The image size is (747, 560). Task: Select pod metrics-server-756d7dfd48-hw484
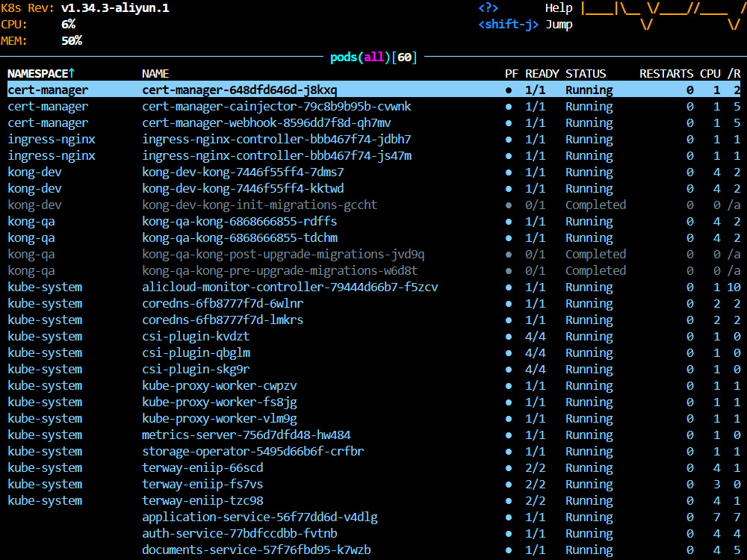(x=373, y=435)
